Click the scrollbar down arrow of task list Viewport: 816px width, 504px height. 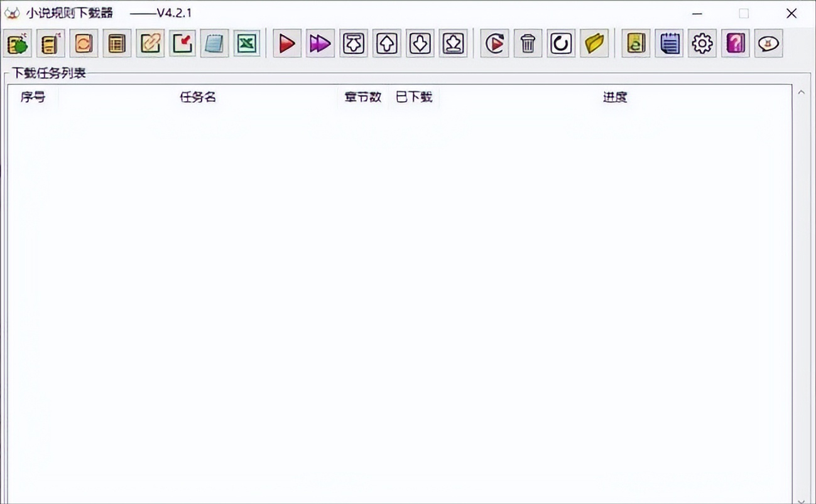point(801,500)
